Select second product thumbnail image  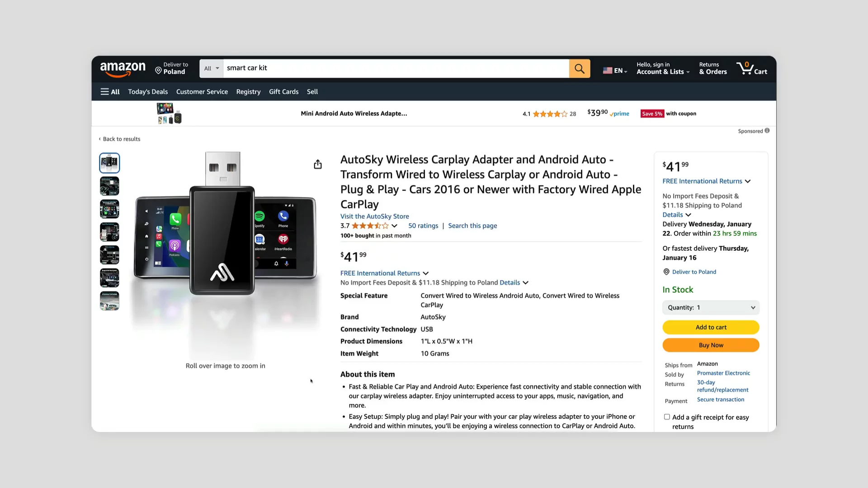coord(109,185)
